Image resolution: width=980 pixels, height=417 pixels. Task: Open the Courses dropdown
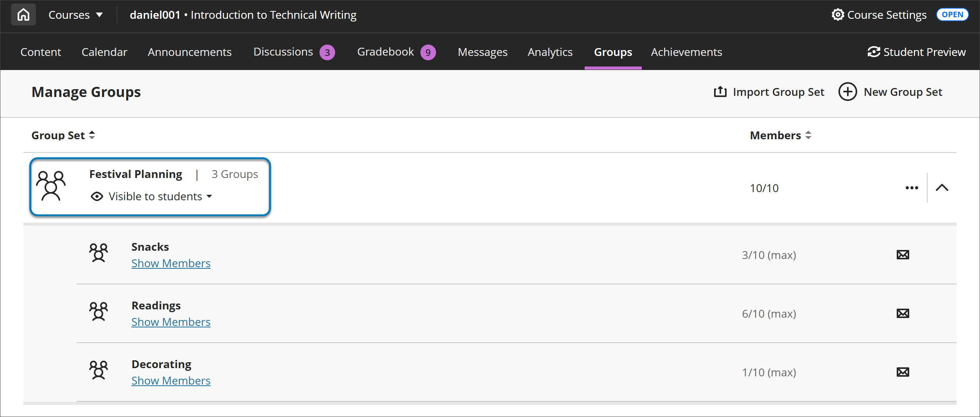75,14
